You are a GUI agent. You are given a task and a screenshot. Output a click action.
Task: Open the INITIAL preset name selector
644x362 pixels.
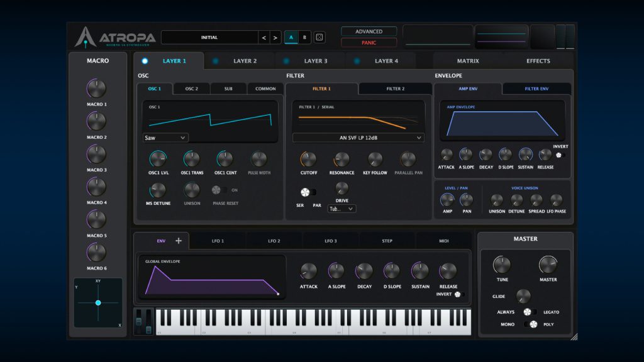(x=209, y=37)
